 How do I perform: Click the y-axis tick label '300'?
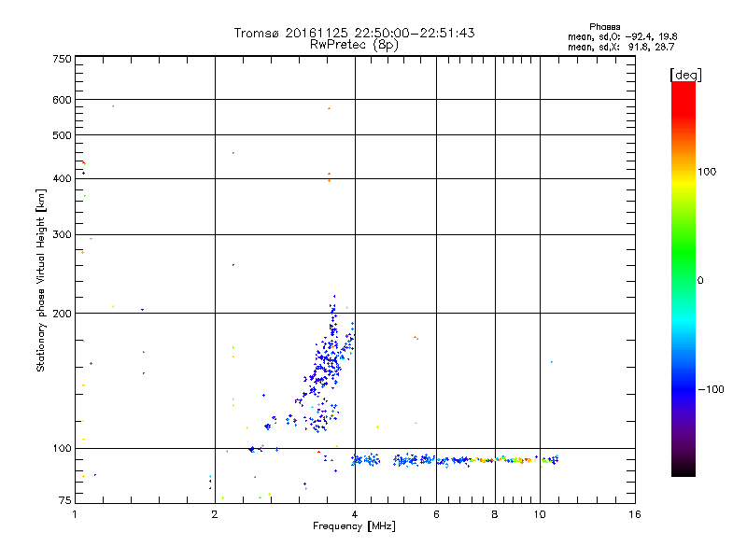coord(62,234)
